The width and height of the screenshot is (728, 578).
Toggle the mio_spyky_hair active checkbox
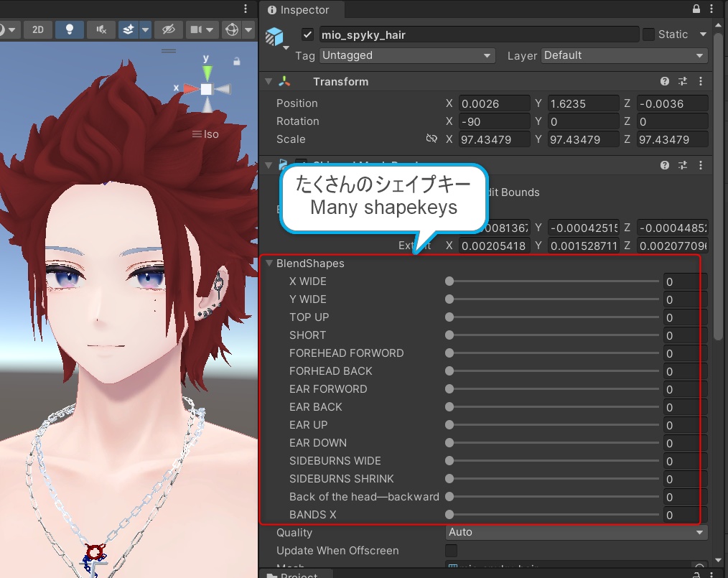(307, 34)
